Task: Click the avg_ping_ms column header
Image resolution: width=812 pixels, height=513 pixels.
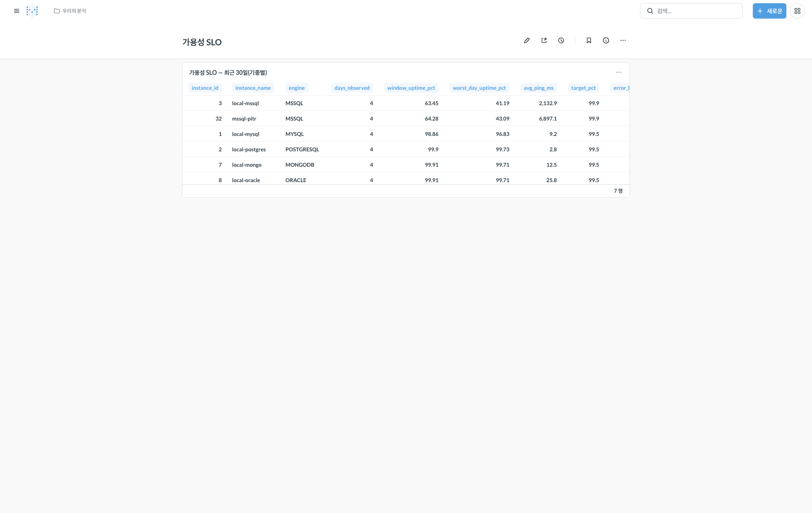Action: tap(538, 88)
